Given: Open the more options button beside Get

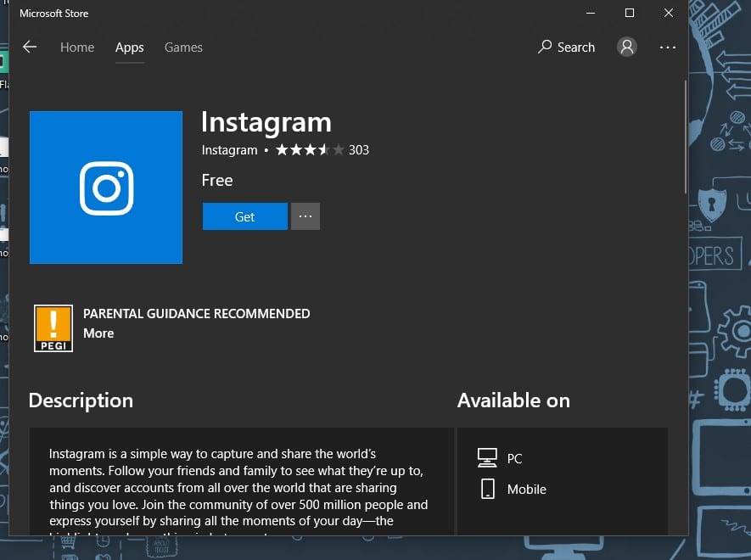Looking at the screenshot, I should tap(305, 216).
